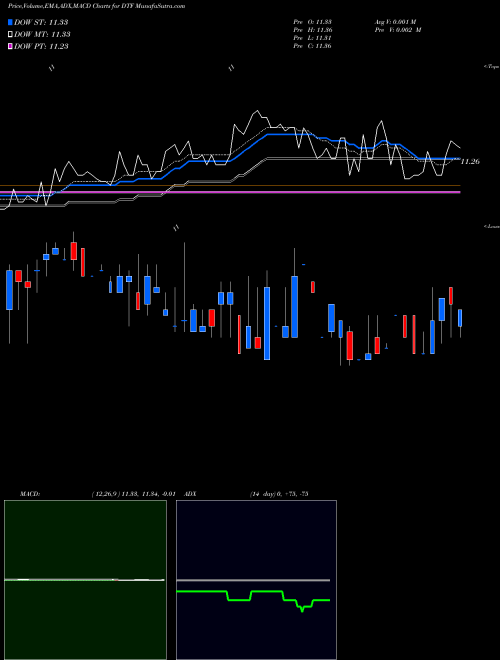The width and height of the screenshot is (500, 660).
Task: Click the 'Pre C: 11.36' value
Action: (313, 46)
